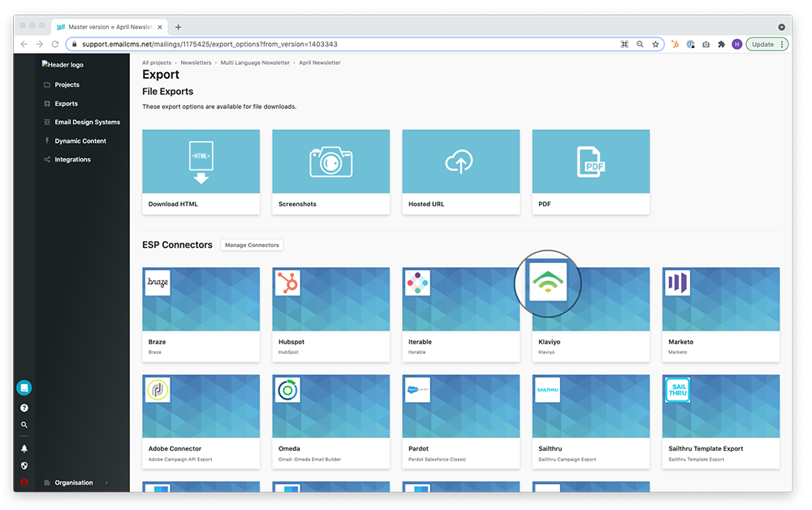Screen dimensions: 812x510
Task: Click the Sailthru Template Export title text
Action: point(706,449)
